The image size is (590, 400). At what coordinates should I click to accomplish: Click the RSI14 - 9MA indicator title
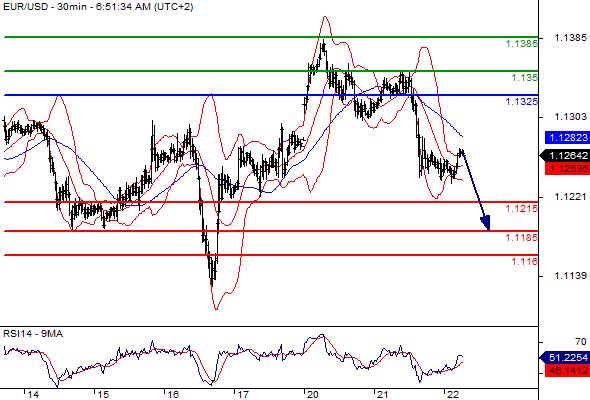point(33,334)
